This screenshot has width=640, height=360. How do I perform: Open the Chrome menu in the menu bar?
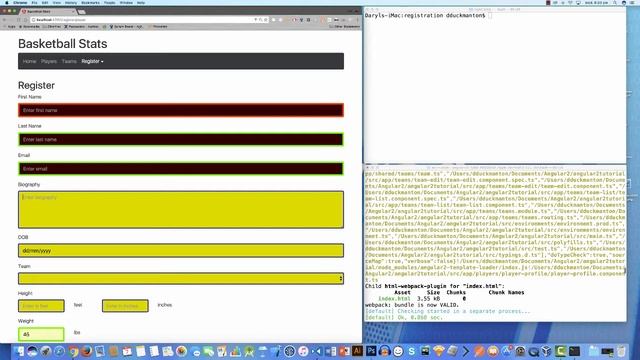20,2
